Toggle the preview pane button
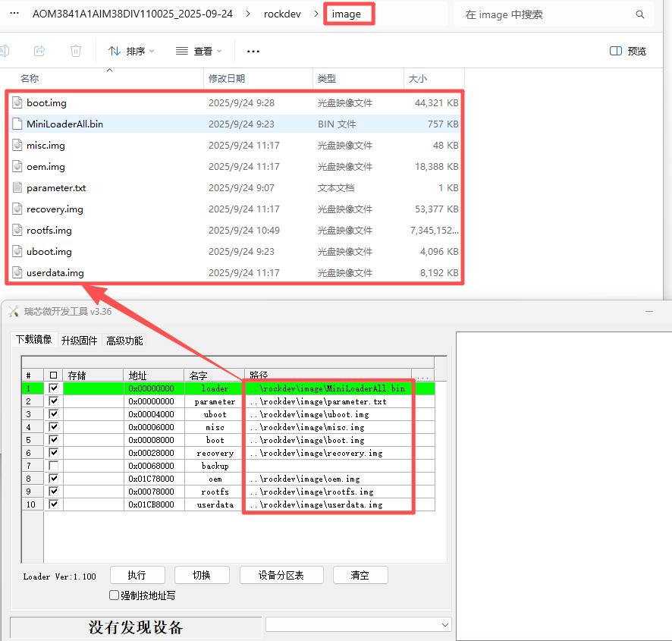 click(x=628, y=51)
